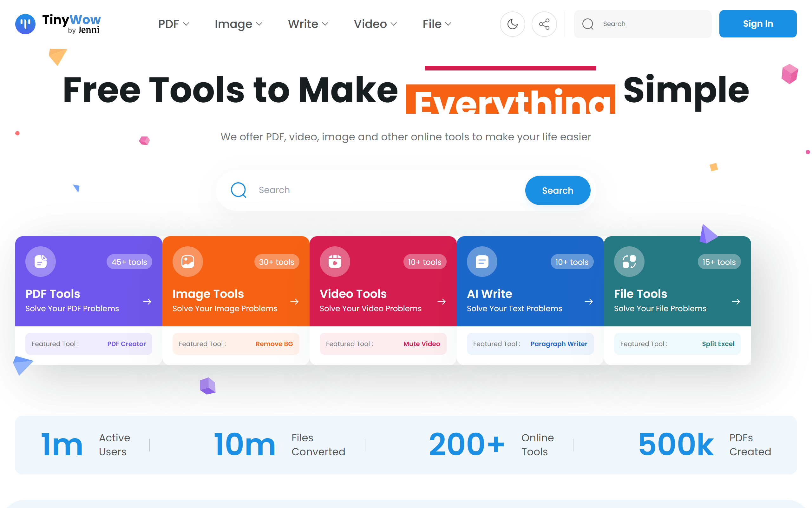
Task: Open the Video Tools card title
Action: click(x=353, y=294)
